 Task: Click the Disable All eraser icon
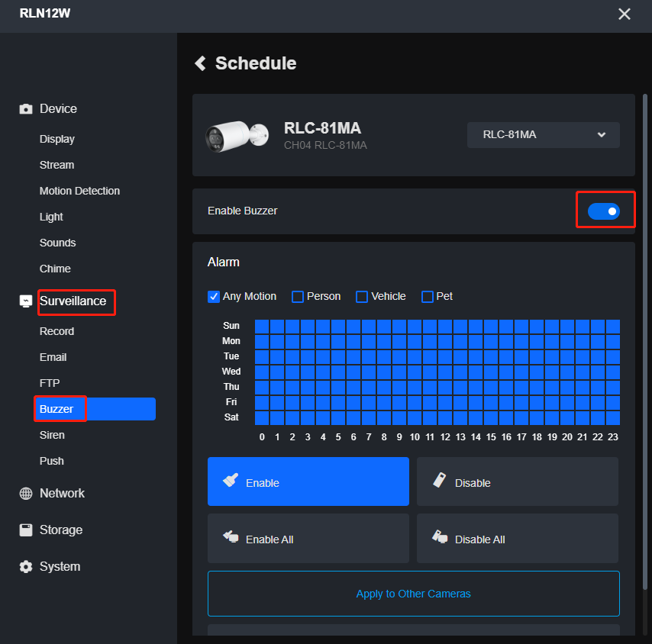[440, 536]
